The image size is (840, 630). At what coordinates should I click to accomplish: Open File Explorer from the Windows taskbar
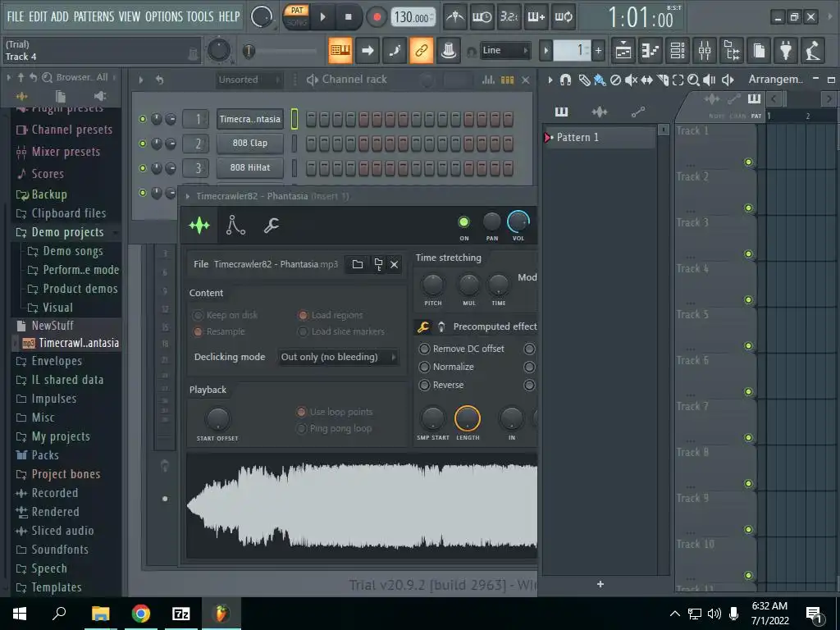pos(100,614)
